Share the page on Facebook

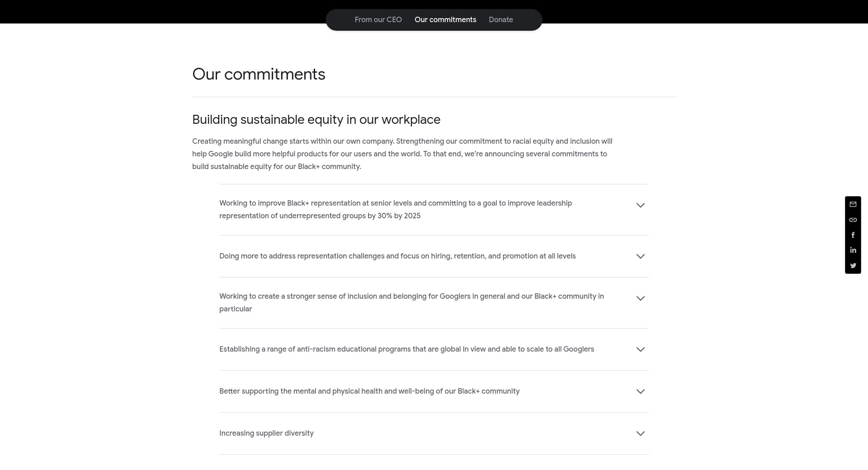click(x=853, y=235)
